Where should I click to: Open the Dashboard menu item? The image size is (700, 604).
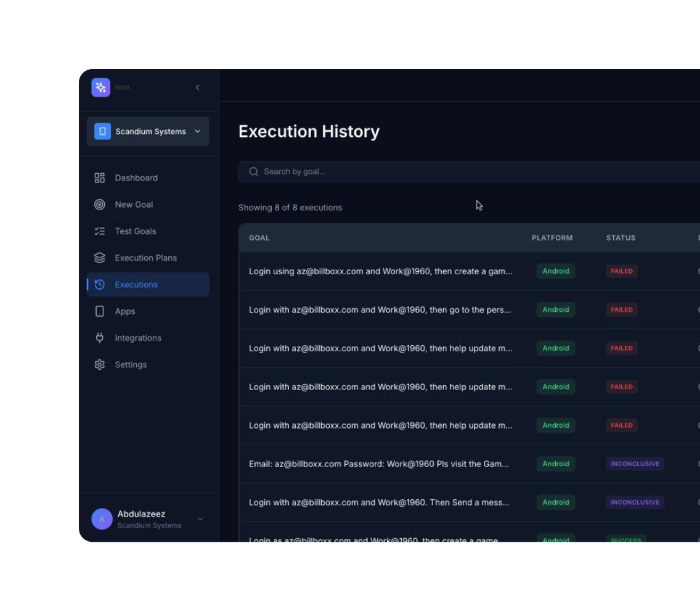[x=136, y=178]
